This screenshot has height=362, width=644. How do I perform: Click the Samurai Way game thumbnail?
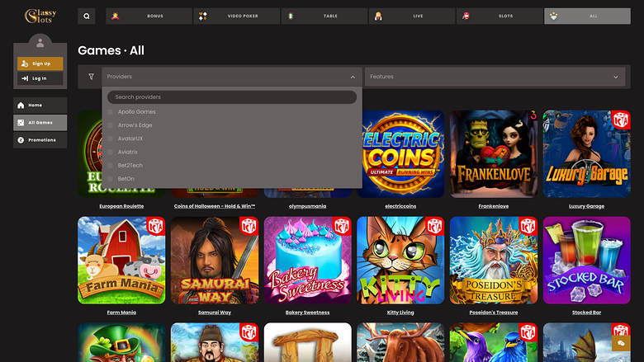click(x=215, y=261)
